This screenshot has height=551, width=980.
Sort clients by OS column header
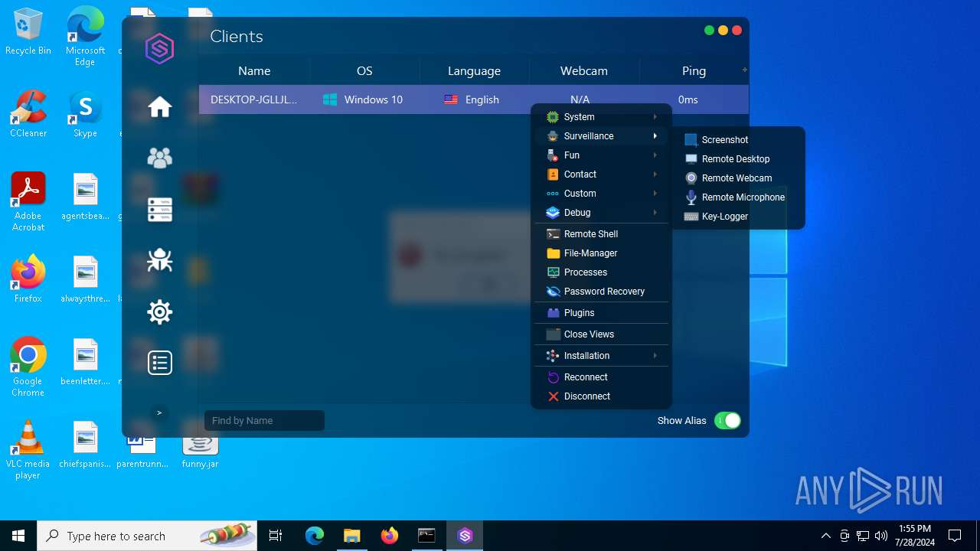[364, 70]
